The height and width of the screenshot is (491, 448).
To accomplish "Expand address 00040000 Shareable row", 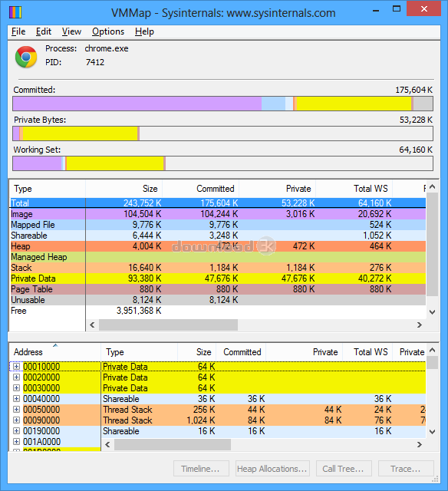I will tap(16, 399).
